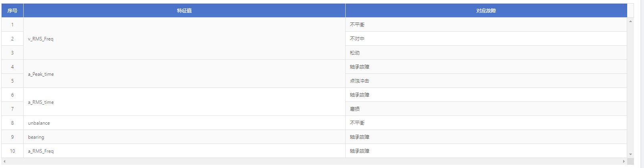644x168 pixels.
Task: Select the bearing feature cell
Action: pyautogui.click(x=184, y=137)
